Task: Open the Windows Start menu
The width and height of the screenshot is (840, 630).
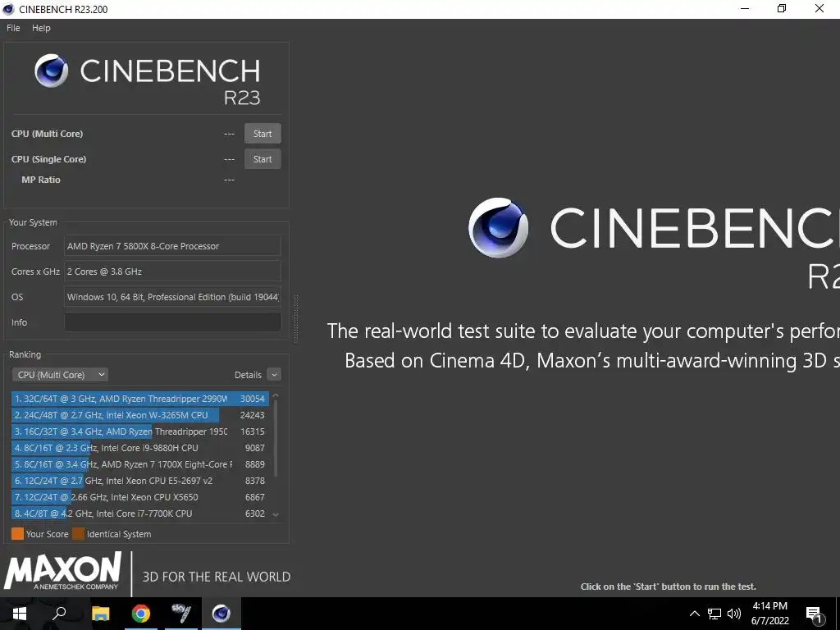Action: click(20, 614)
